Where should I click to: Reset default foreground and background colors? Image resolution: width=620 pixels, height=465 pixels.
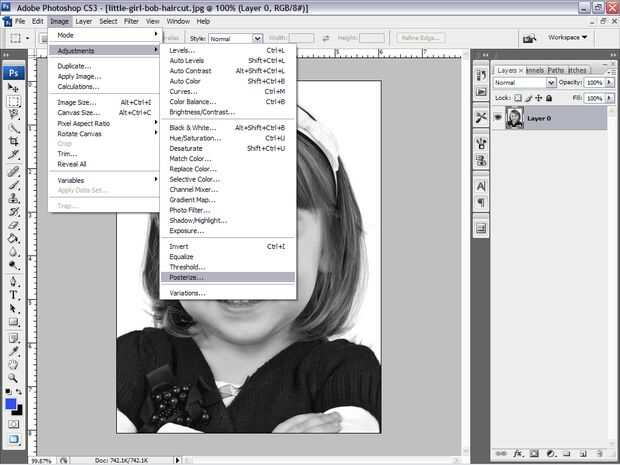tap(8, 391)
